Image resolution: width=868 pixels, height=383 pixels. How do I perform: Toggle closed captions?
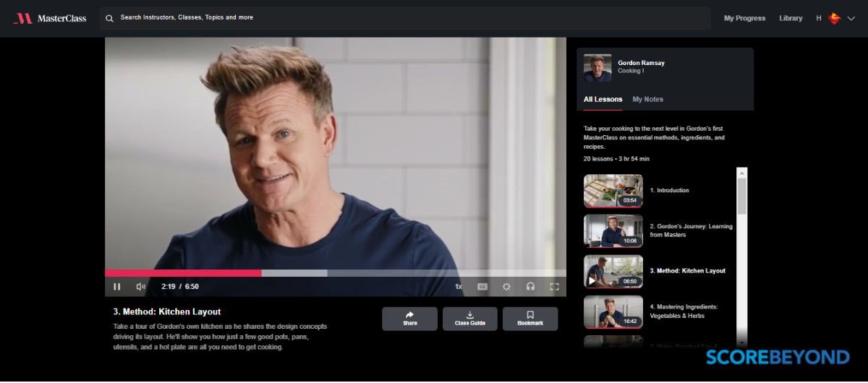(482, 287)
